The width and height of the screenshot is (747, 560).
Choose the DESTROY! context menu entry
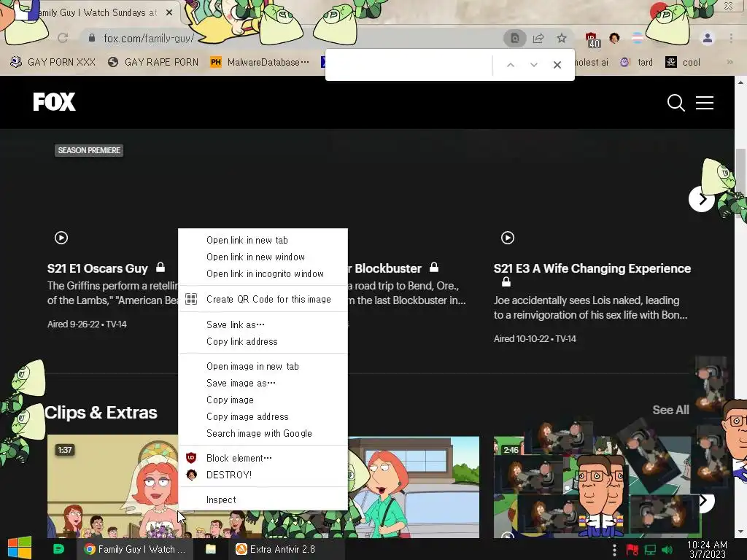(x=263, y=475)
